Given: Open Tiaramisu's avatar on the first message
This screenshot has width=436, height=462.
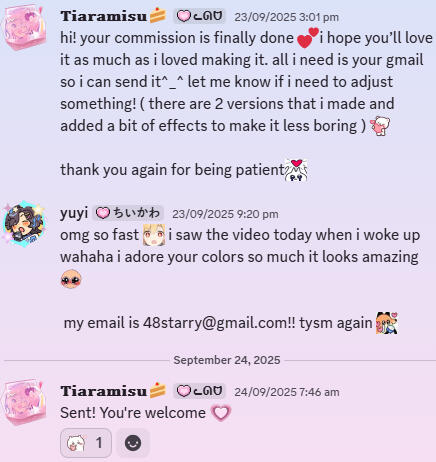Looking at the screenshot, I should click(25, 28).
